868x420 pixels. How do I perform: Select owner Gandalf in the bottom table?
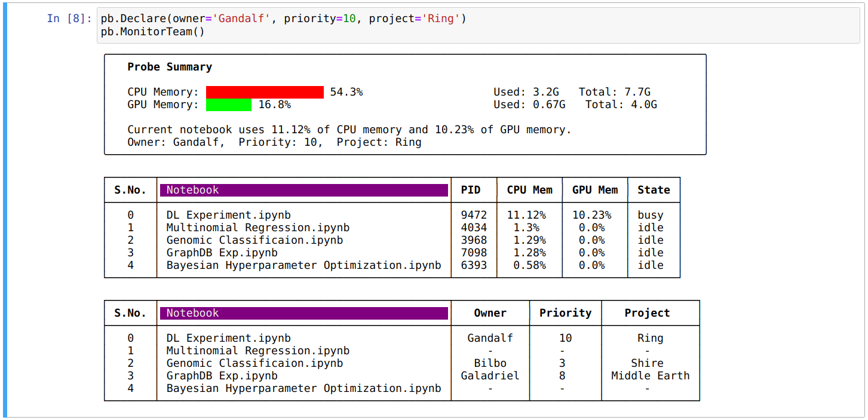click(490, 338)
